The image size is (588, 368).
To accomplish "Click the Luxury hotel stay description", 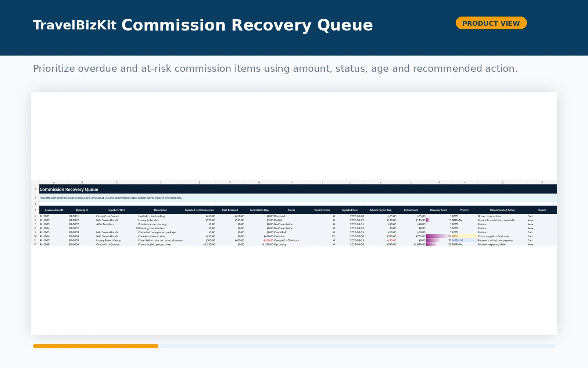I will pos(161,220).
